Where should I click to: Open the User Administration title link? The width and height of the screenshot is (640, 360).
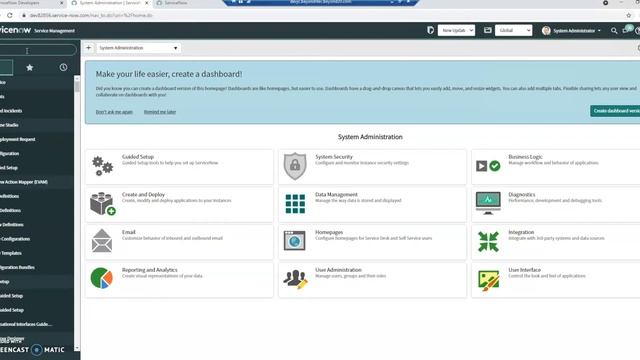338,270
